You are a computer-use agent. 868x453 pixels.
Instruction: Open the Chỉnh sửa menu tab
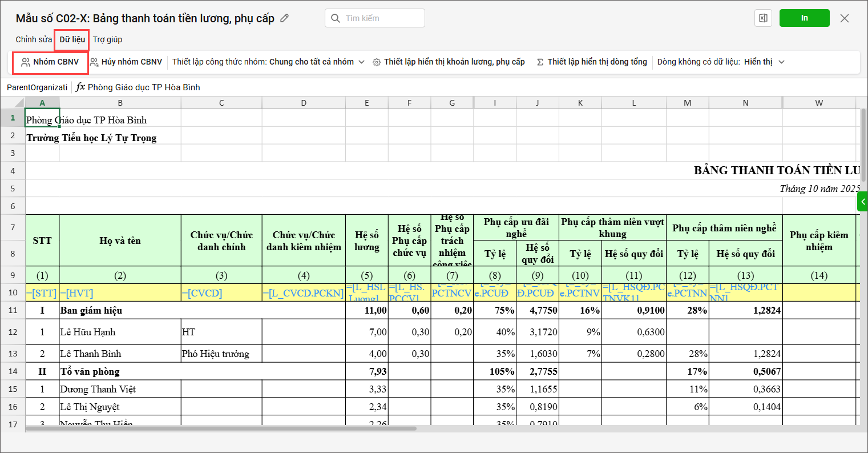click(34, 39)
